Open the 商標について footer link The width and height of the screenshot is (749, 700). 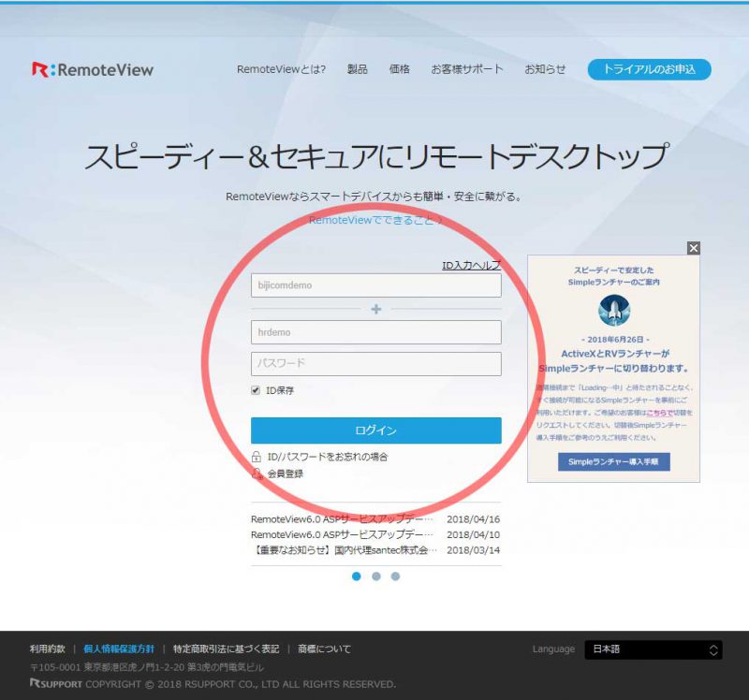(x=324, y=649)
